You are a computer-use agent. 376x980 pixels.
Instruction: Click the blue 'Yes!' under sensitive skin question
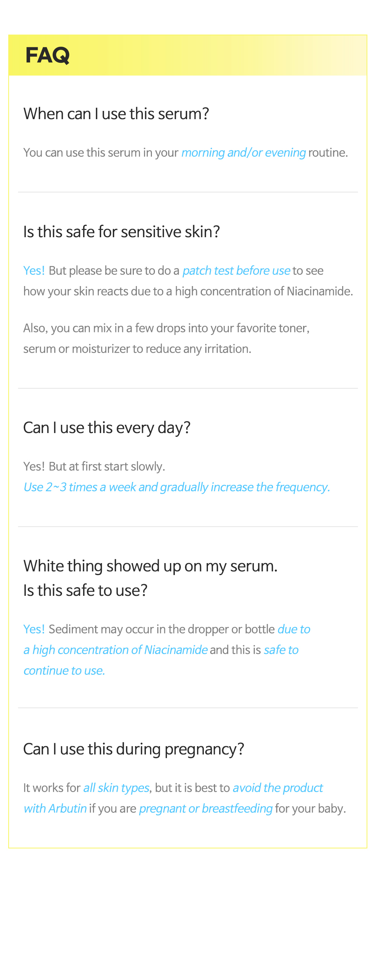pyautogui.click(x=34, y=271)
